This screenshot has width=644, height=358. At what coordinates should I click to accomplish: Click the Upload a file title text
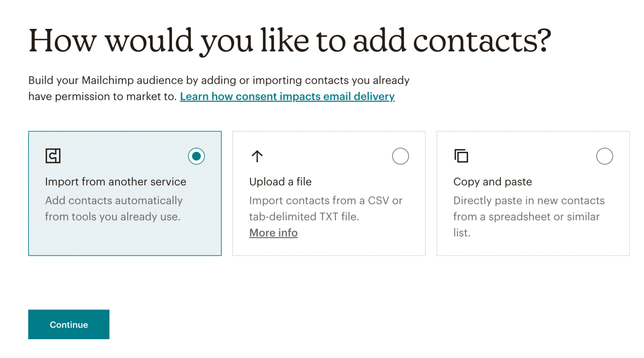point(280,182)
